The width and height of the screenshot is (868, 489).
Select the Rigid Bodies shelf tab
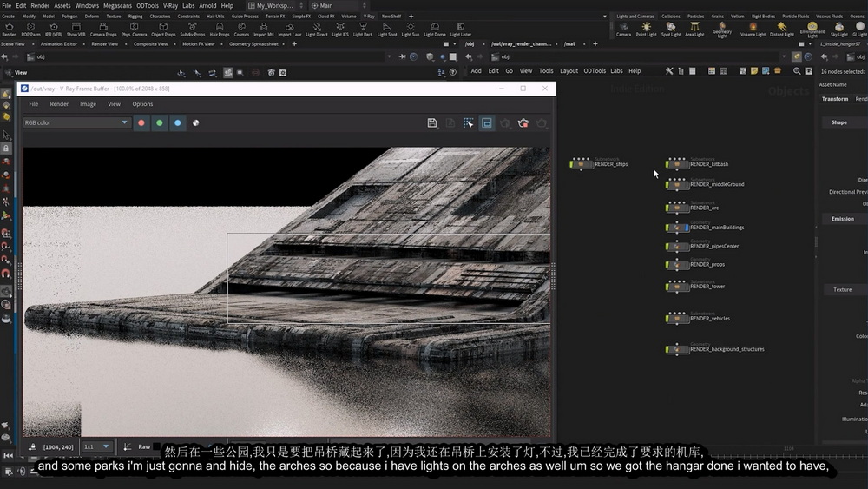click(x=763, y=16)
